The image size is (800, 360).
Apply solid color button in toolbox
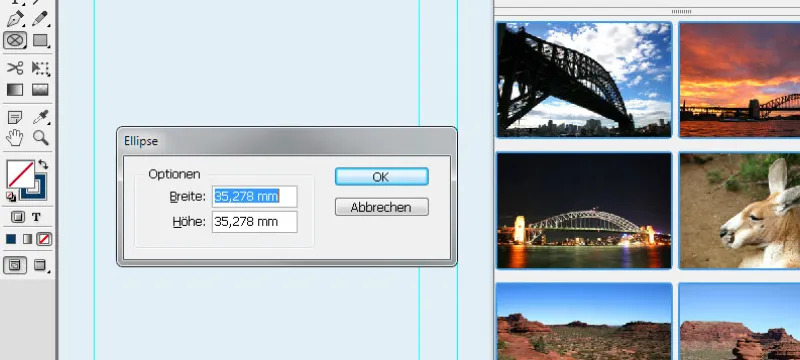point(11,239)
